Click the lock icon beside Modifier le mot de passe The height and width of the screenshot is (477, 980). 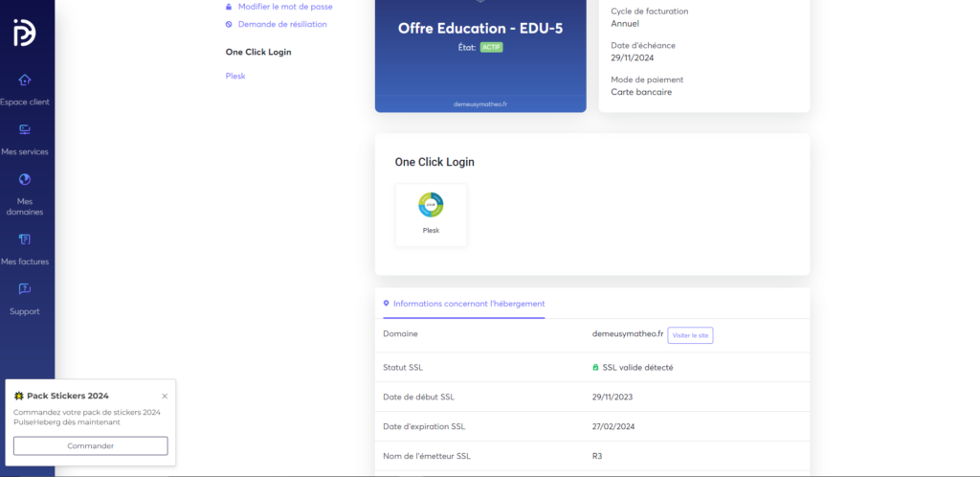tap(229, 7)
